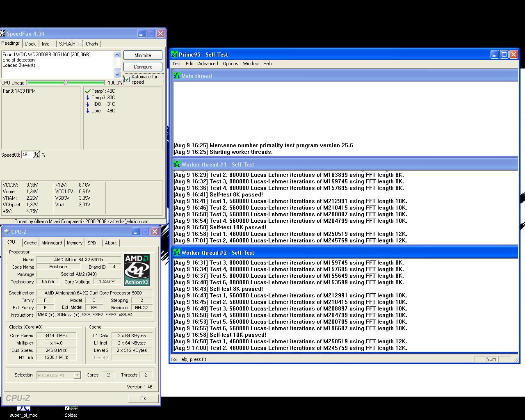Image resolution: width=525 pixels, height=420 pixels.
Task: Click the Worker thread #1 title bar
Action: [345, 164]
